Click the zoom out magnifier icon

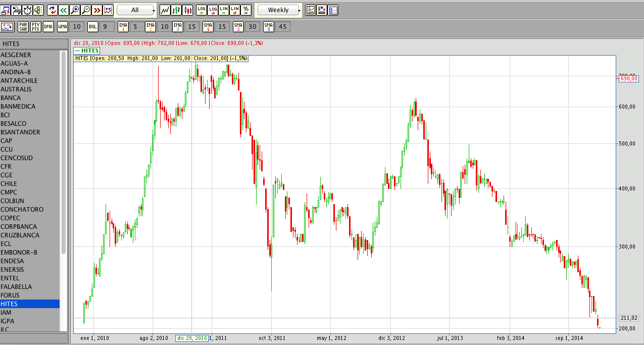tap(86, 10)
